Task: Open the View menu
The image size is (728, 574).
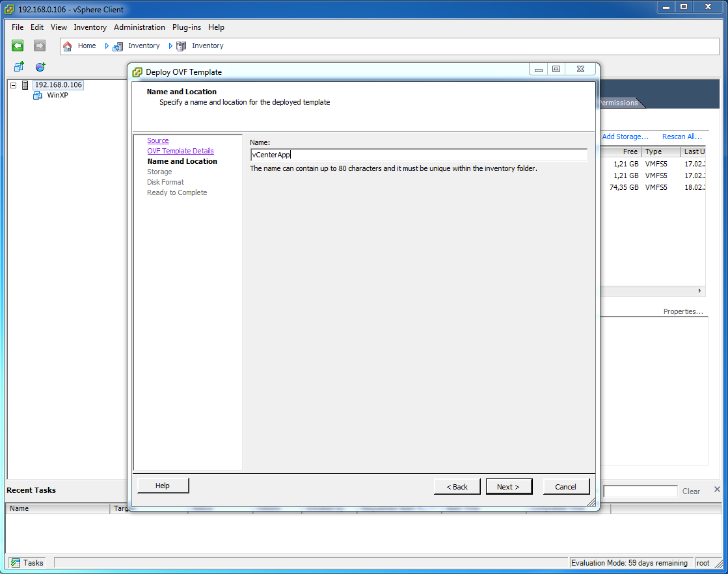Action: click(59, 27)
